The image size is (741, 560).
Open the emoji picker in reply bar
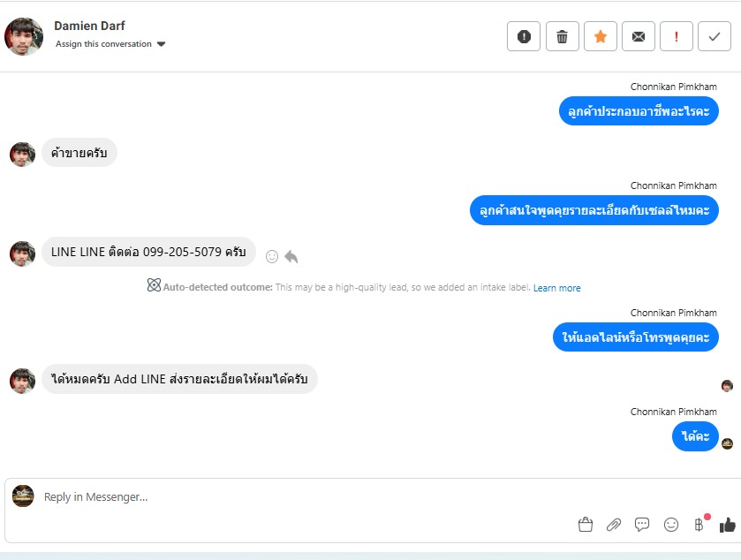pos(671,525)
